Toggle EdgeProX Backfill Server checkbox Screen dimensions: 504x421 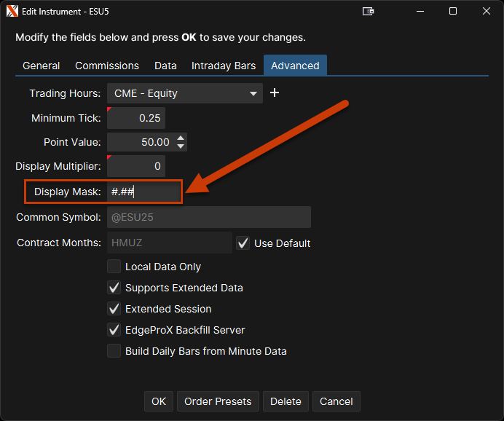(114, 330)
